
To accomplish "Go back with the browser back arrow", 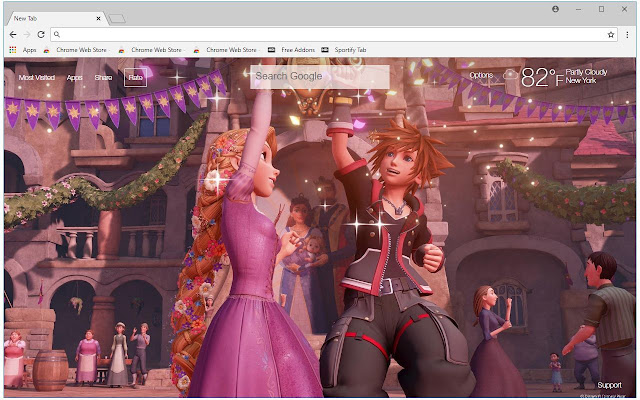I will (13, 35).
